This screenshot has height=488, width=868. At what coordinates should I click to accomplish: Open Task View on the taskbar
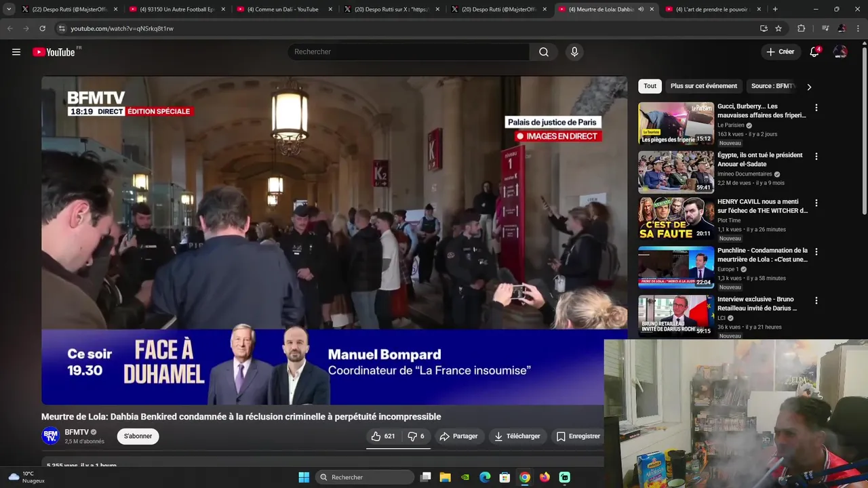pyautogui.click(x=425, y=477)
